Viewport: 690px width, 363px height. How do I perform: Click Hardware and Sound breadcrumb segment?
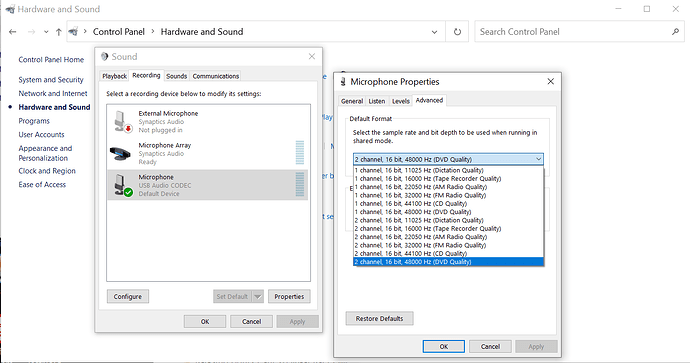202,32
